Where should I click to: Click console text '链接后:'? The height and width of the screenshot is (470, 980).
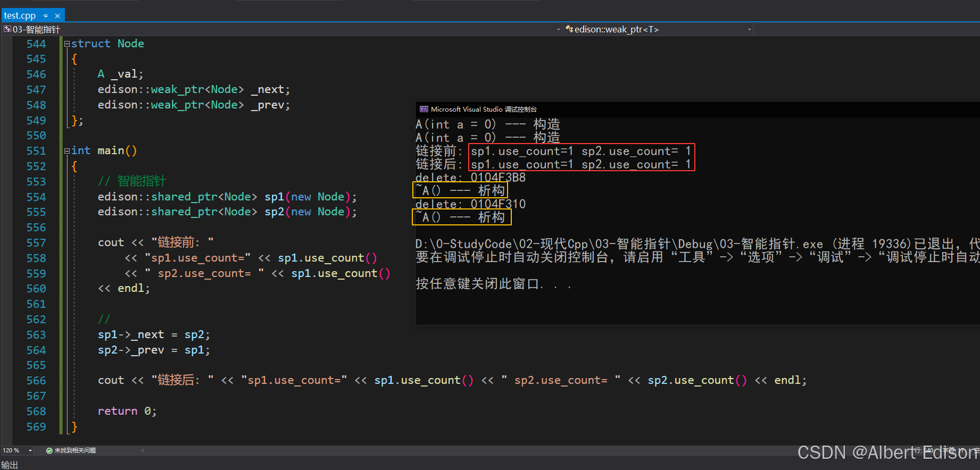coord(439,164)
